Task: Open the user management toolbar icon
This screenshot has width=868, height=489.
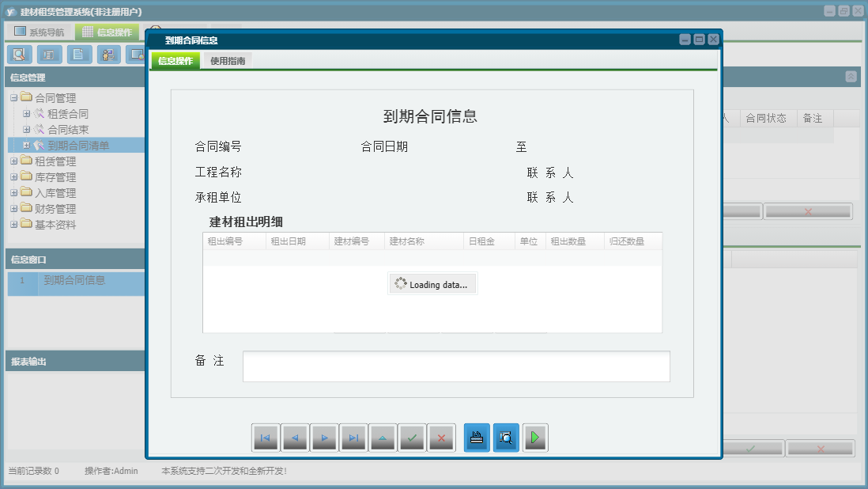Action: pos(108,55)
